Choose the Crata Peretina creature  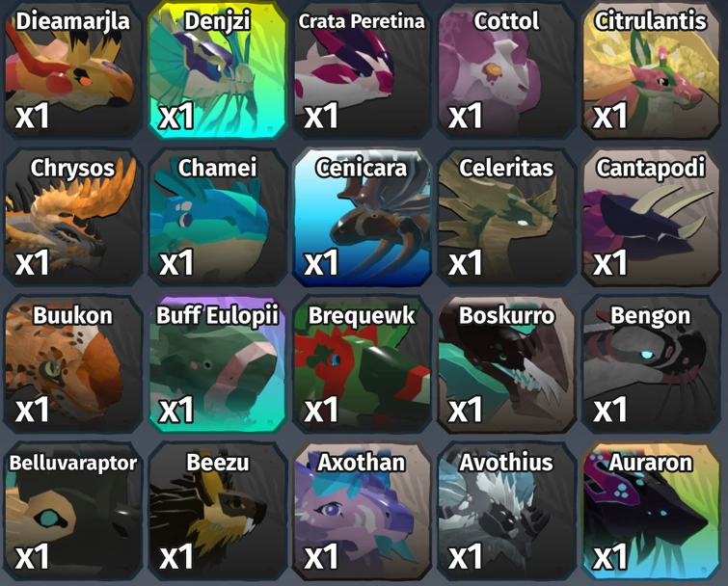point(362,69)
